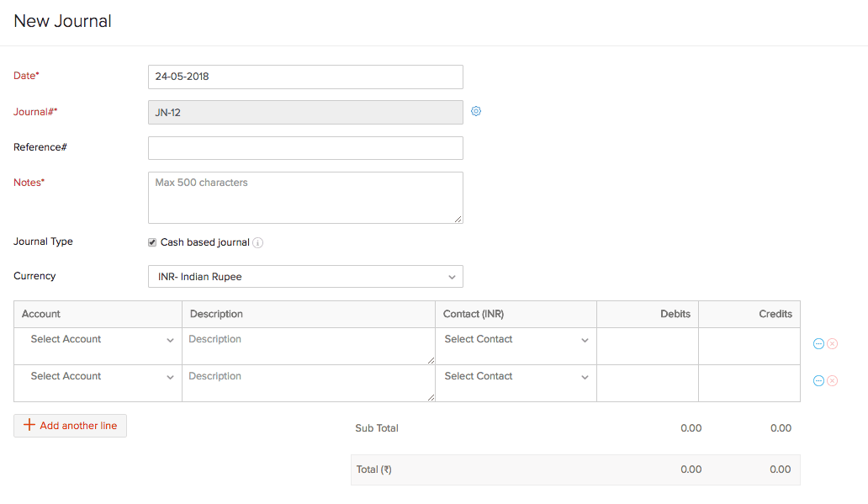This screenshot has width=868, height=504.
Task: Toggle Cash based journal checkbox
Action: coord(152,242)
